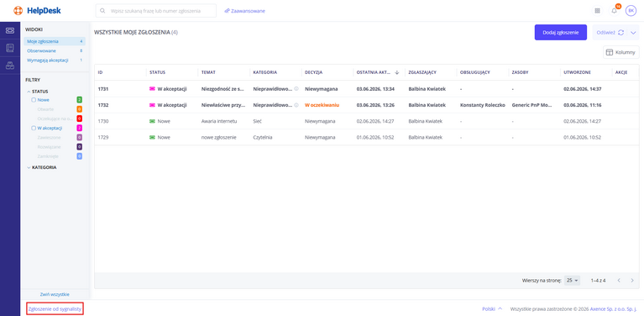This screenshot has width=644, height=316.
Task: Check the W akceptacji status filter
Action: (34, 128)
